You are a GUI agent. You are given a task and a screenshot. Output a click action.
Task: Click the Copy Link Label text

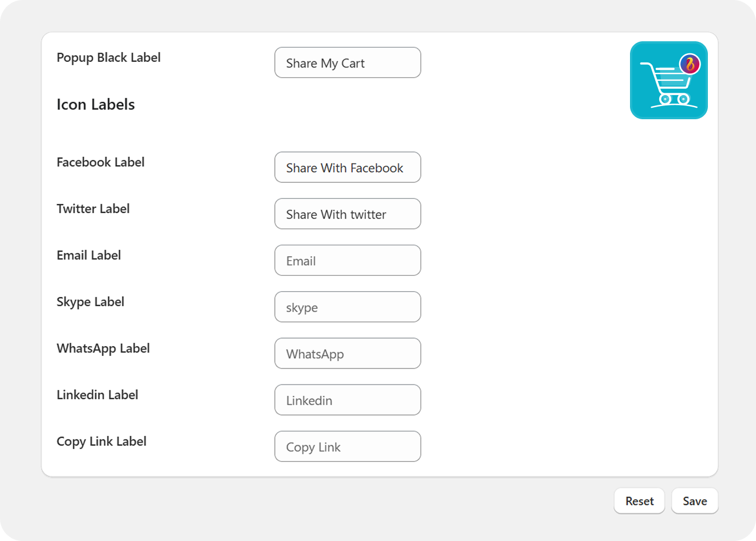(x=101, y=441)
